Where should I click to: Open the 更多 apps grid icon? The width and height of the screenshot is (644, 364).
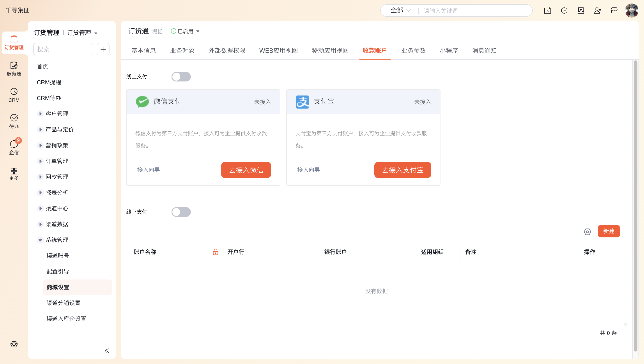[14, 174]
